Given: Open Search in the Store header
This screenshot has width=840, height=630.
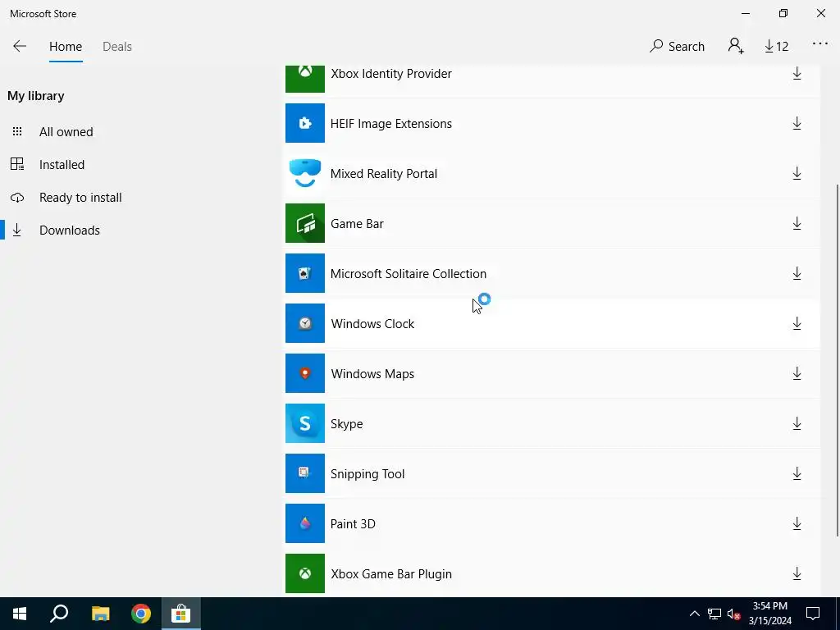Looking at the screenshot, I should point(677,47).
